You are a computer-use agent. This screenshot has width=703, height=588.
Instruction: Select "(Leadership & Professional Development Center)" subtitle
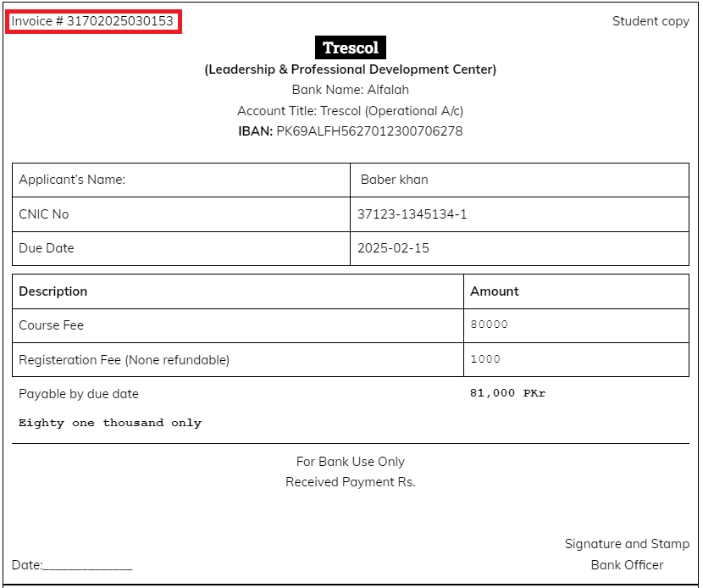point(351,69)
